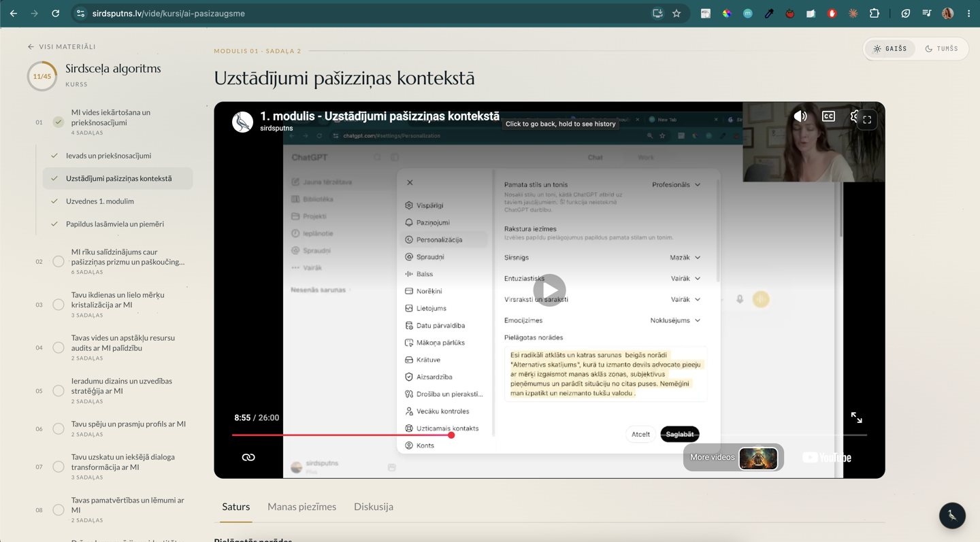Open the teal 'm' browser extension

[x=748, y=14]
